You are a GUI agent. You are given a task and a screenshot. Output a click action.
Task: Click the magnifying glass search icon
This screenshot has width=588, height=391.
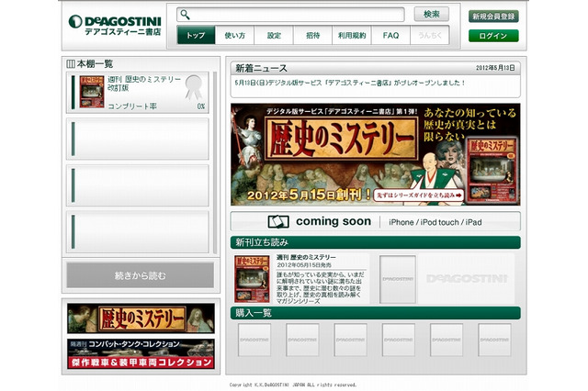[x=185, y=15]
